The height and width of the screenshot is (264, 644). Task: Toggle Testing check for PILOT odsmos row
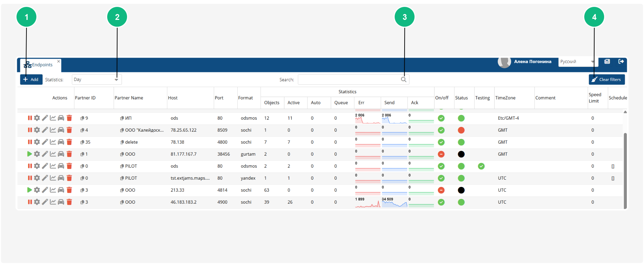point(481,166)
